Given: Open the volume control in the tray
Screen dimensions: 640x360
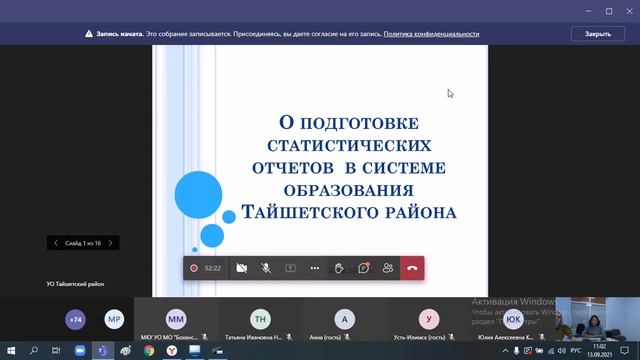Looking at the screenshot, I should [x=562, y=351].
